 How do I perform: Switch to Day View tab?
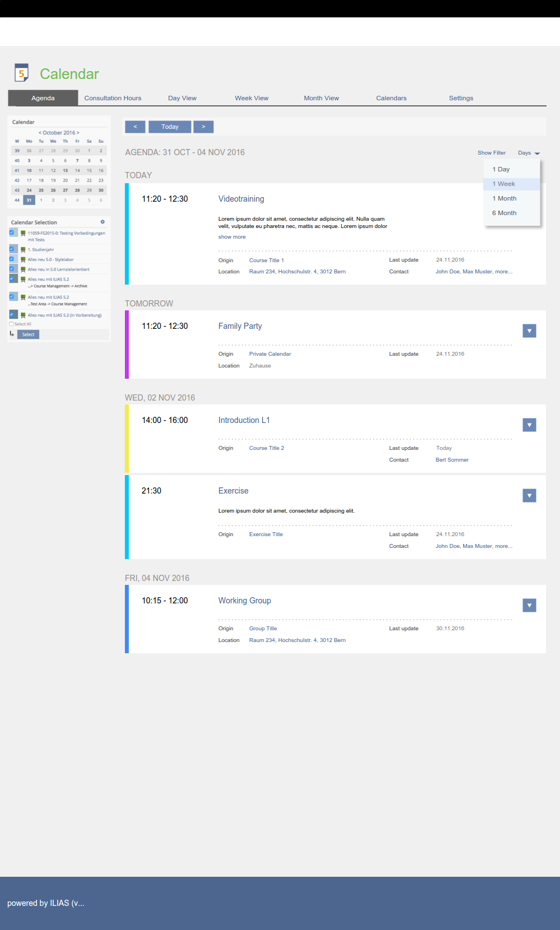[x=182, y=98]
